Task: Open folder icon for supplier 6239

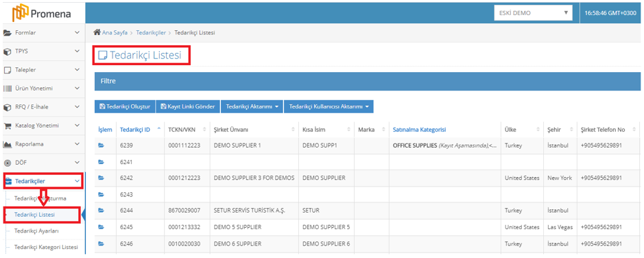Action: click(x=101, y=145)
